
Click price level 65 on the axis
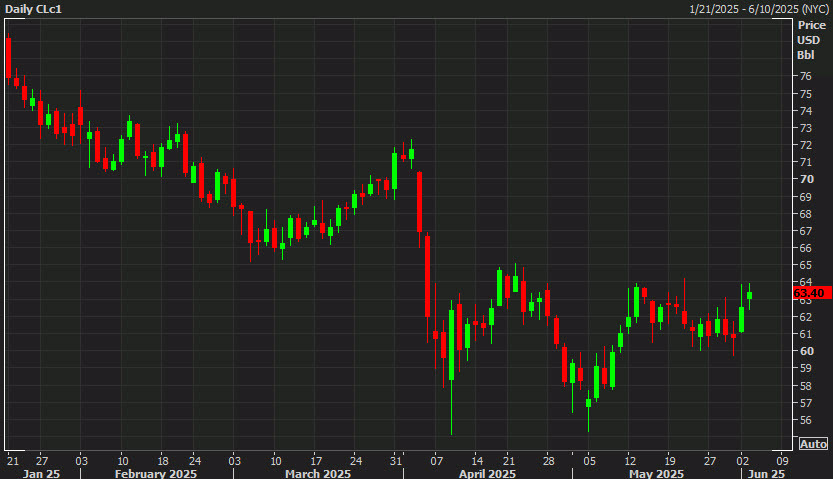805,265
